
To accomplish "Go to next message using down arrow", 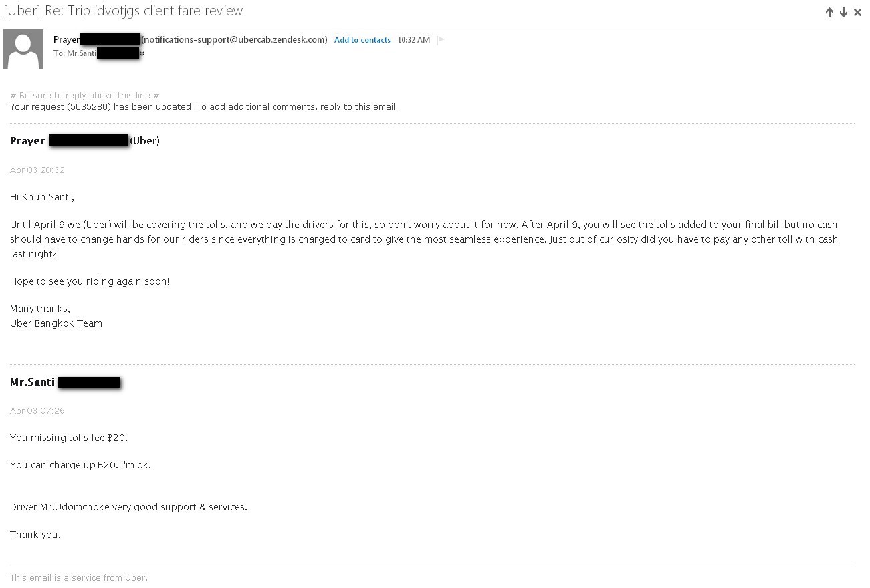I will (843, 12).
